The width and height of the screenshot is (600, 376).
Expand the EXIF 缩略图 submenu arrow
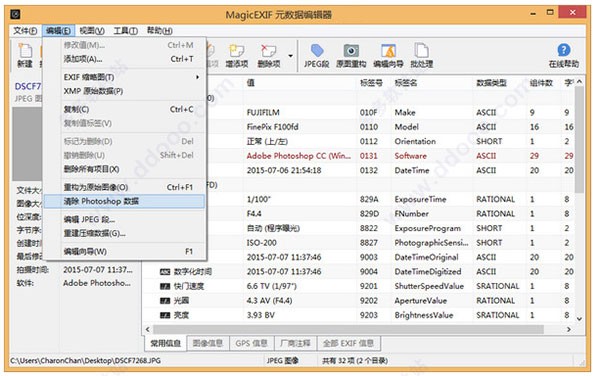[x=197, y=77]
